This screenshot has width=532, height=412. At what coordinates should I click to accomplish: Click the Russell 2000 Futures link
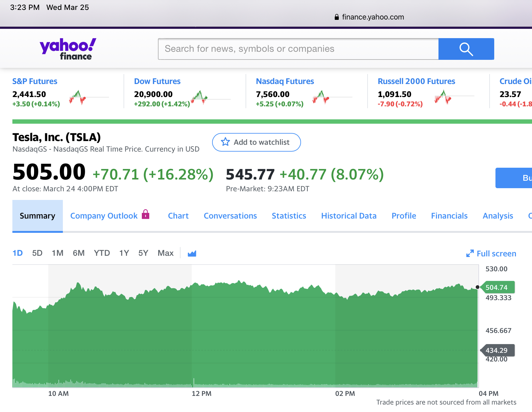click(416, 81)
